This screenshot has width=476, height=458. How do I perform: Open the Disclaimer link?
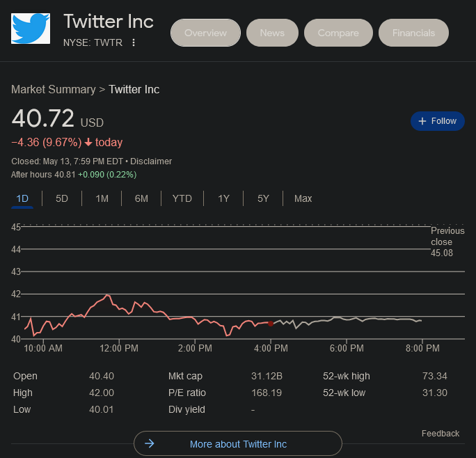pos(151,161)
